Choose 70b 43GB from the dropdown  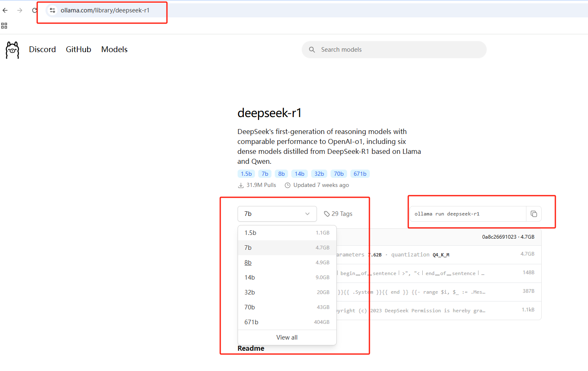click(287, 307)
